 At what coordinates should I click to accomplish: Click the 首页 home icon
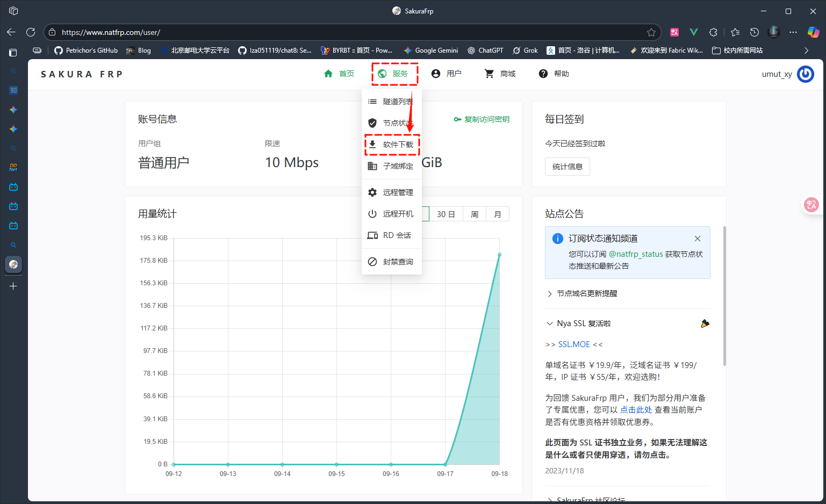[x=328, y=74]
